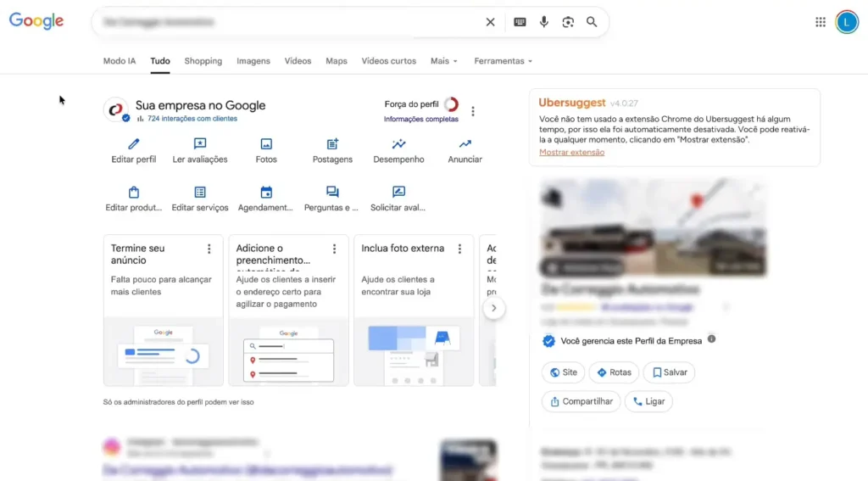
Task: Click the Ligar button
Action: coord(648,401)
